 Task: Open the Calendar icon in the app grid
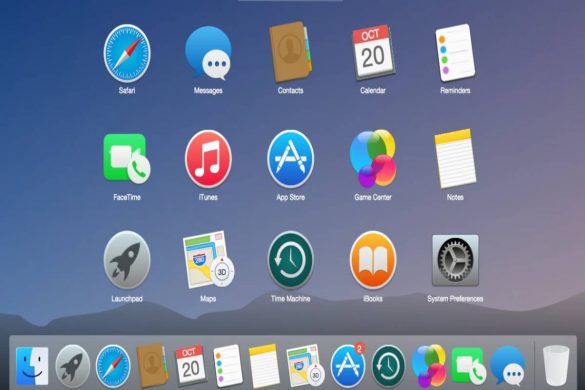point(373,53)
